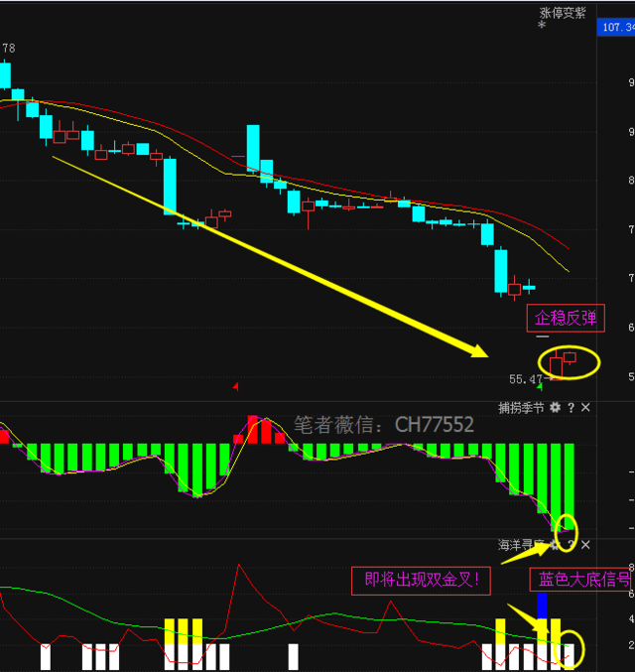
Task: Click the 55.47 lowest price label
Action: click(x=526, y=379)
